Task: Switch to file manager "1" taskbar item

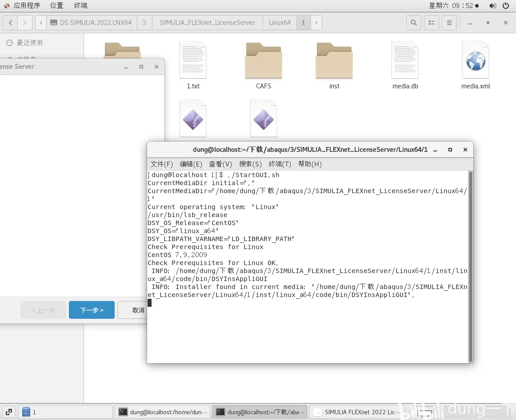Action: point(65,412)
